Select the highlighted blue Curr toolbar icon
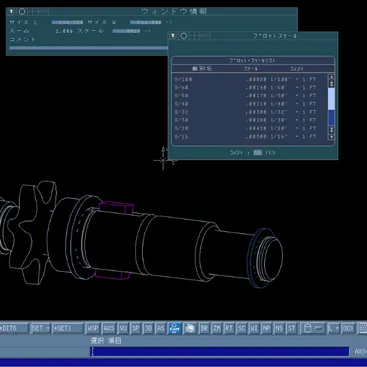The height and width of the screenshot is (367, 367). pyautogui.click(x=175, y=328)
